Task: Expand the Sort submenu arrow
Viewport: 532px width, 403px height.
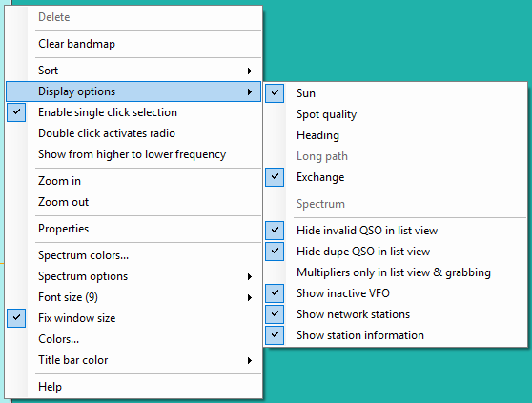Action: pyautogui.click(x=250, y=71)
